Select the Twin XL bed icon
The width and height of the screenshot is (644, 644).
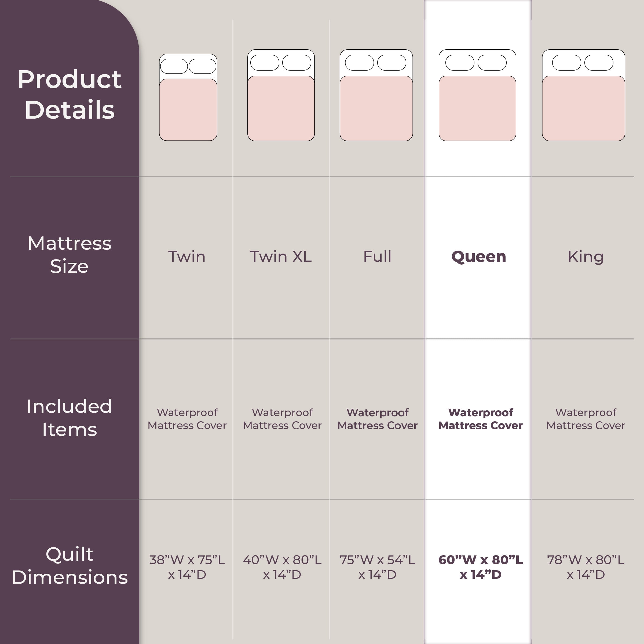pyautogui.click(x=281, y=95)
